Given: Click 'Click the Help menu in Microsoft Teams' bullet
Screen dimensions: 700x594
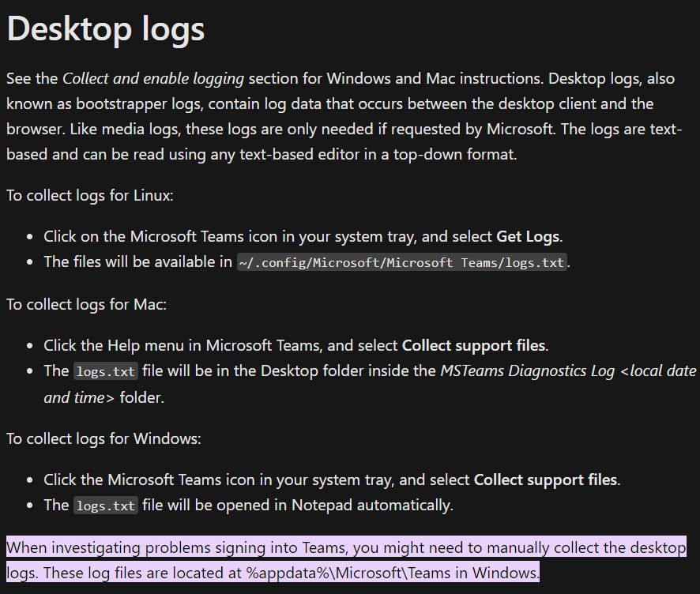Looking at the screenshot, I should 296,345.
